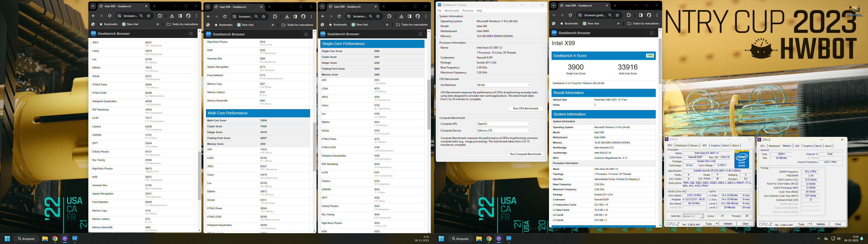868x244 pixels.
Task: Open Compute API OpenCL dropdown
Action: pyautogui.click(x=504, y=124)
